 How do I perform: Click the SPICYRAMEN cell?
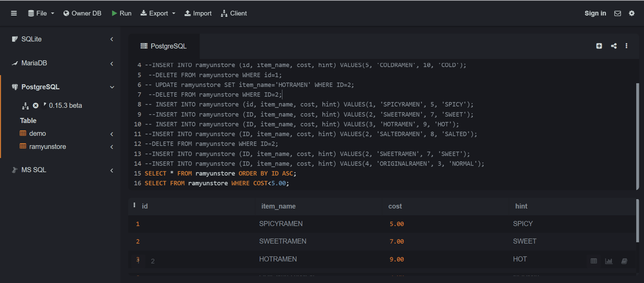[281, 224]
